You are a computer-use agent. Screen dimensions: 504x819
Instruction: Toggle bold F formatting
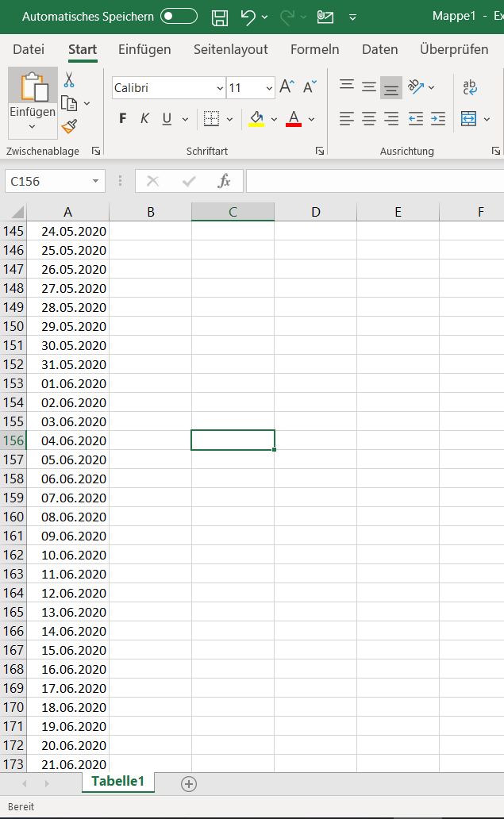pos(123,118)
